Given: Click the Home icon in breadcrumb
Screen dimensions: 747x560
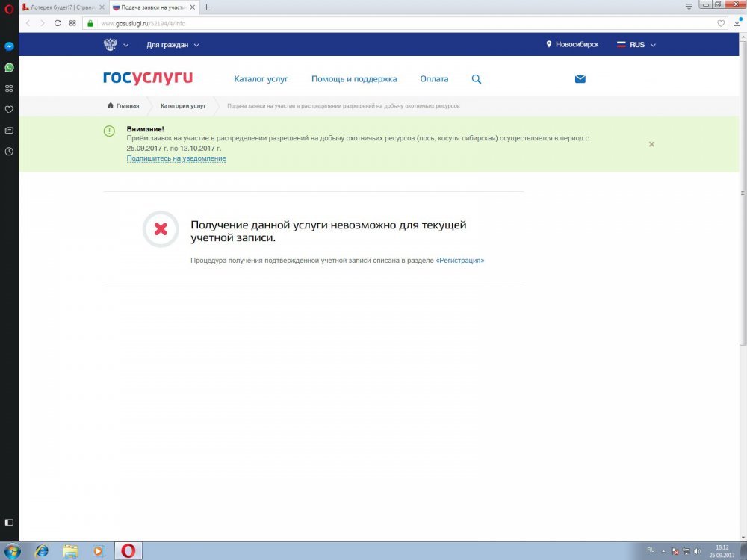Looking at the screenshot, I should [111, 105].
